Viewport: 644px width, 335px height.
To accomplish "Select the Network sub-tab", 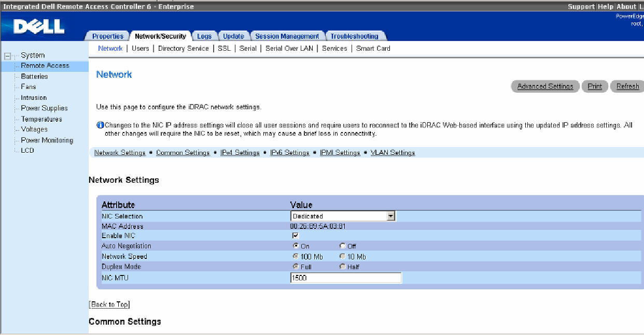I will pos(110,48).
